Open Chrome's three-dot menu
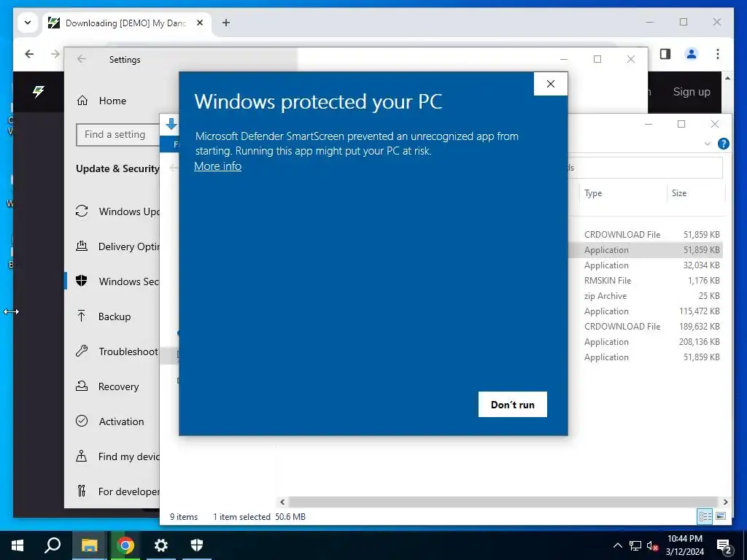This screenshot has height=560, width=747. click(x=718, y=54)
